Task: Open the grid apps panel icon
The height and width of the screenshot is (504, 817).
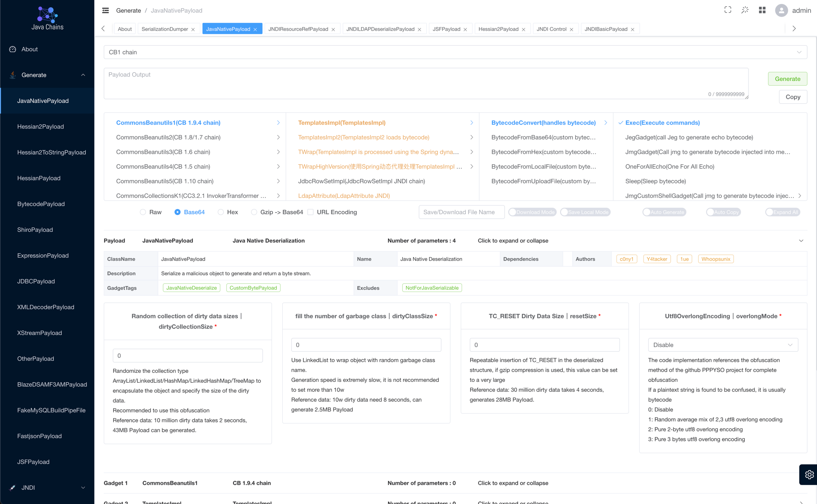Action: click(x=762, y=9)
